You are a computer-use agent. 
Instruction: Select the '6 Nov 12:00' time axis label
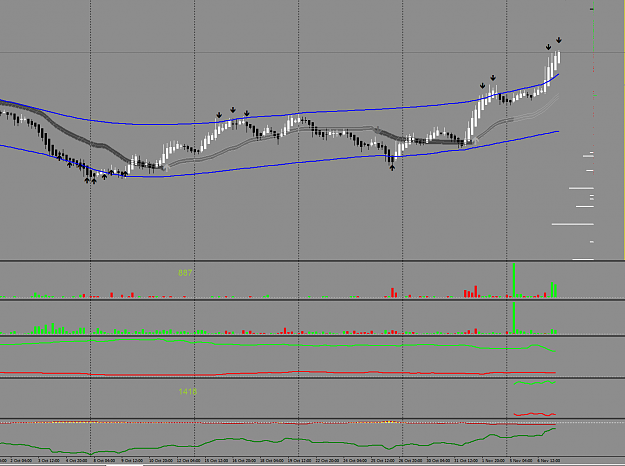(549, 460)
